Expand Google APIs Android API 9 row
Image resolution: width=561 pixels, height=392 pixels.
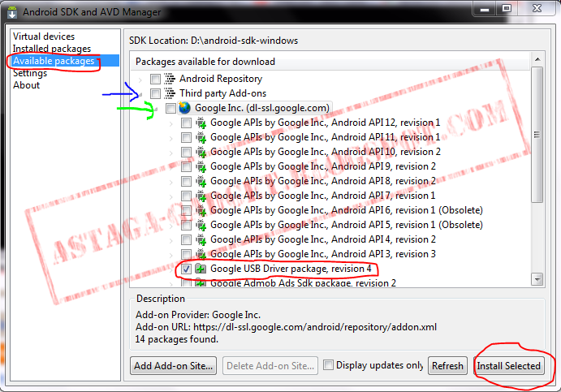point(171,168)
